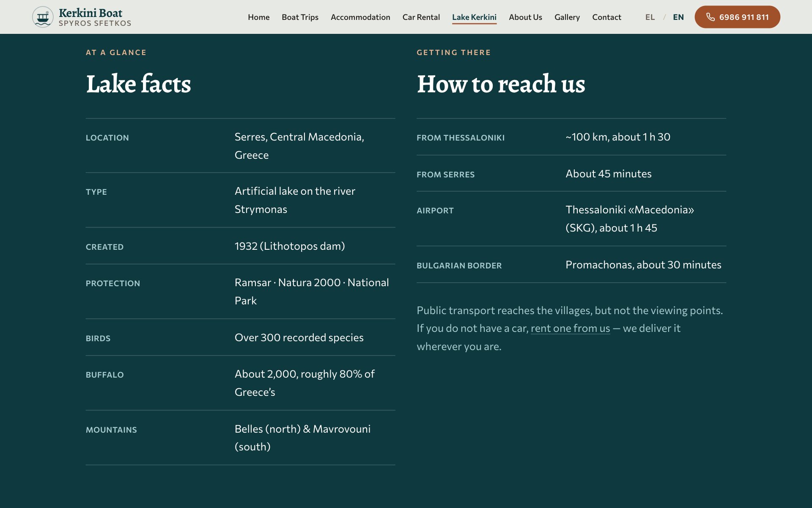Click 'Belles (north) & Mavrovouni (south)' text

pyautogui.click(x=302, y=438)
